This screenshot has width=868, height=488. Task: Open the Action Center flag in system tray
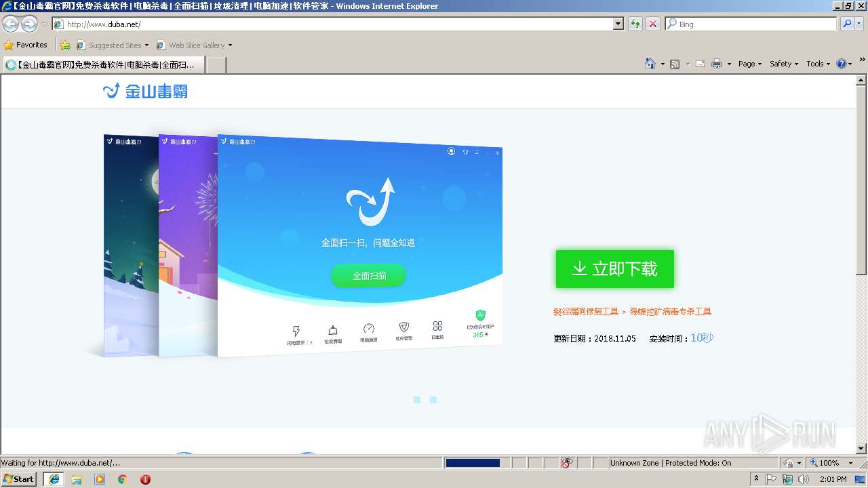point(772,479)
